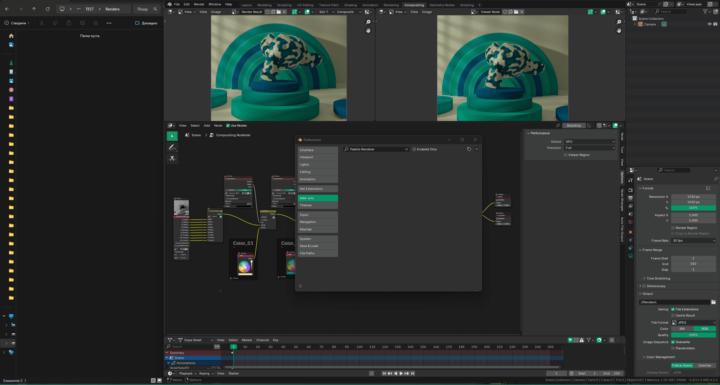Click the Quality percentage slider
This screenshot has width=720, height=385.
pos(693,335)
